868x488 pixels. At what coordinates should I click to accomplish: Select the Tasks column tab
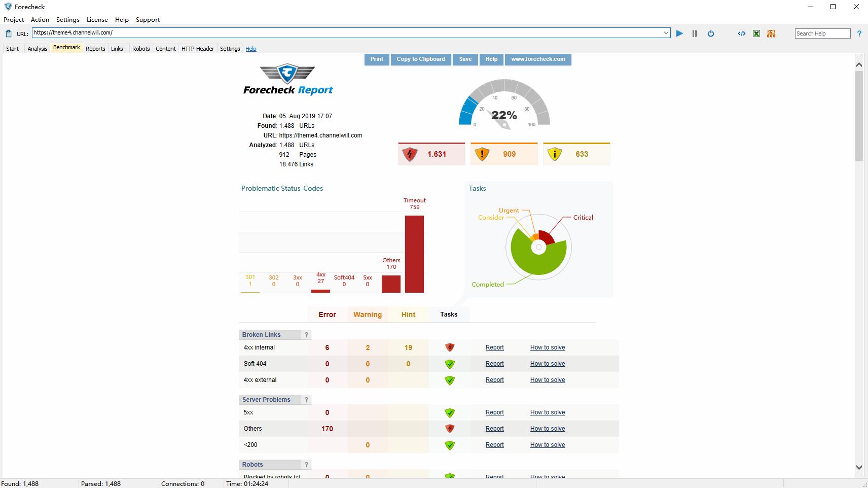coord(449,315)
